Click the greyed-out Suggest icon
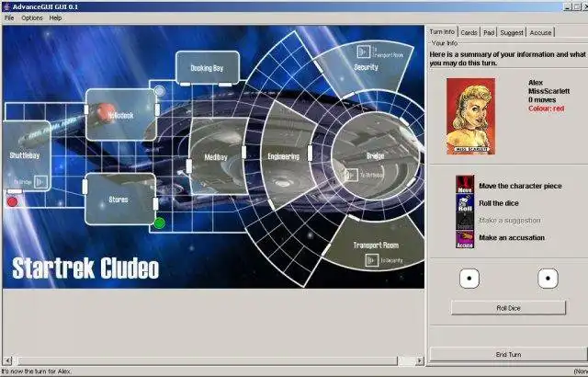The width and height of the screenshot is (588, 377). (465, 221)
